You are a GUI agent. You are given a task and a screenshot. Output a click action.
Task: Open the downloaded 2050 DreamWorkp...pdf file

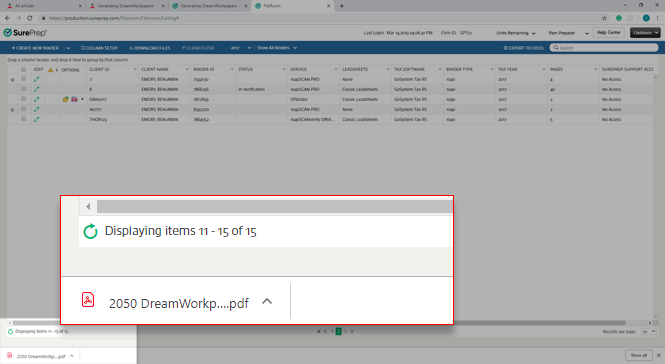click(41, 356)
